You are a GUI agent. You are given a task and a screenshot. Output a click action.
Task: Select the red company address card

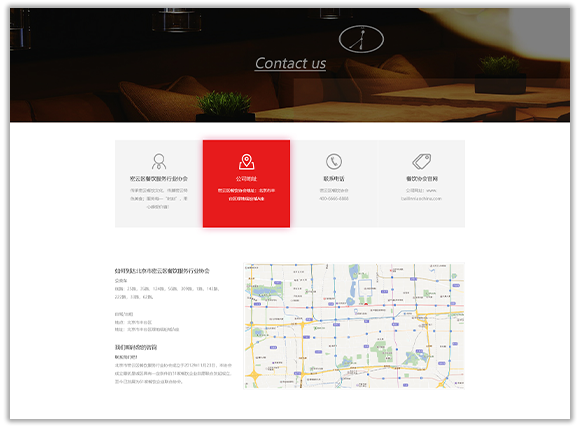246,184
